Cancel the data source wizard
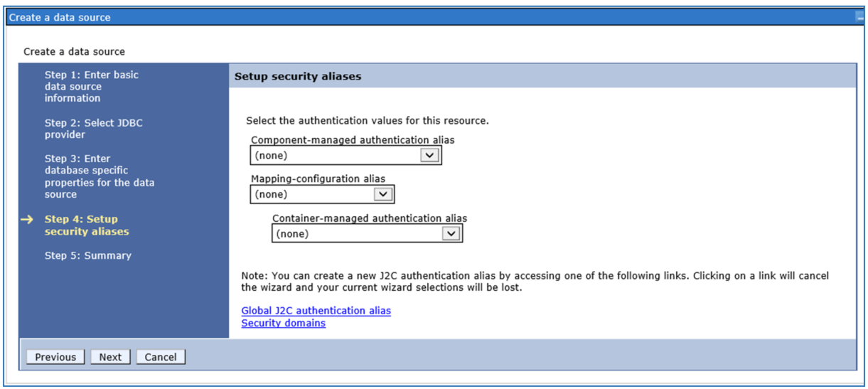This screenshot has width=868, height=389. (x=161, y=357)
